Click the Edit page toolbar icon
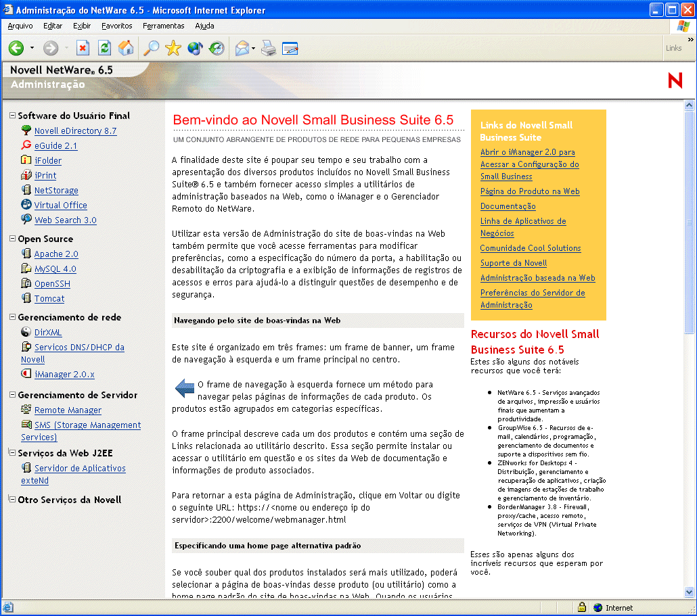The width and height of the screenshot is (697, 616). (x=290, y=48)
